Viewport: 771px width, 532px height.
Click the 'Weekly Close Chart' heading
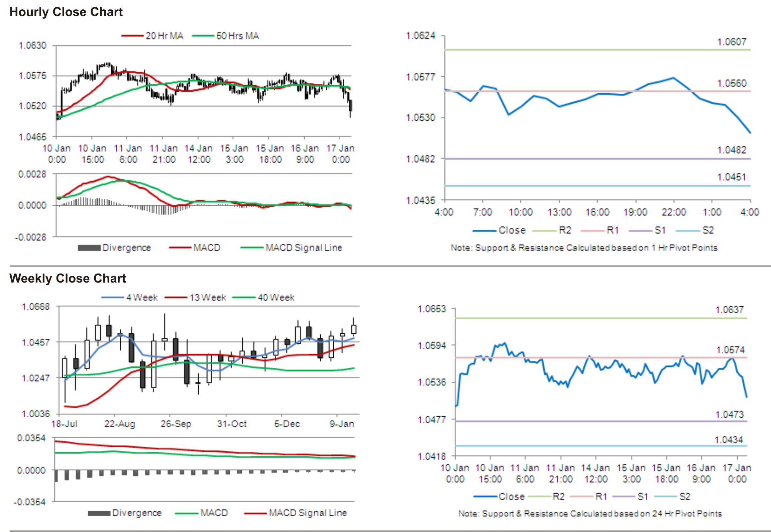(x=68, y=278)
